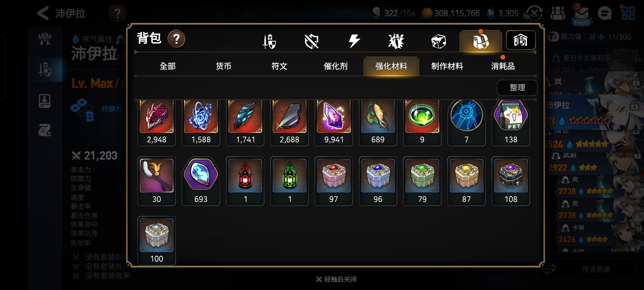Select the weapon and shield category icon
Screen dimensions: 644x290
coord(269,41)
